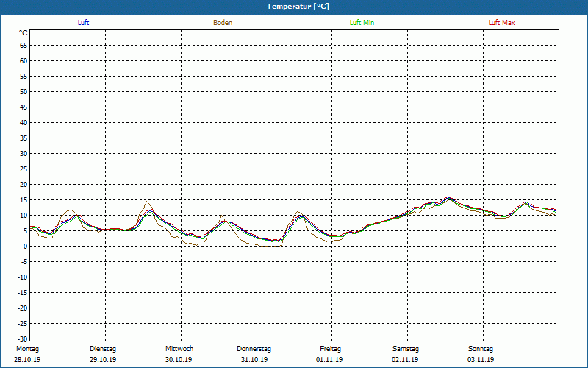Click the date 02.11.19
Viewport: 588px width, 368px height.
pos(405,360)
